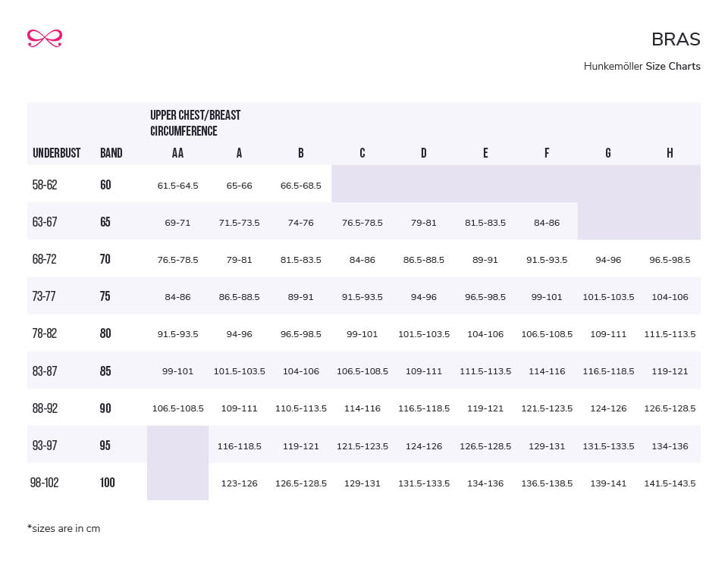Click Upper Chest/Breast Circumference heading
728x566 pixels.
[x=195, y=123]
